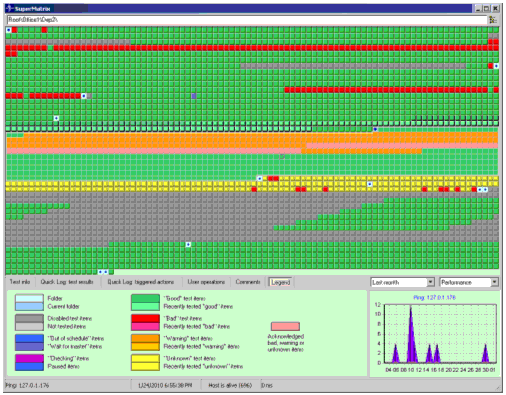The image size is (506, 395).
Task: Click the Recently tested bad items swatch
Action: click(x=145, y=326)
